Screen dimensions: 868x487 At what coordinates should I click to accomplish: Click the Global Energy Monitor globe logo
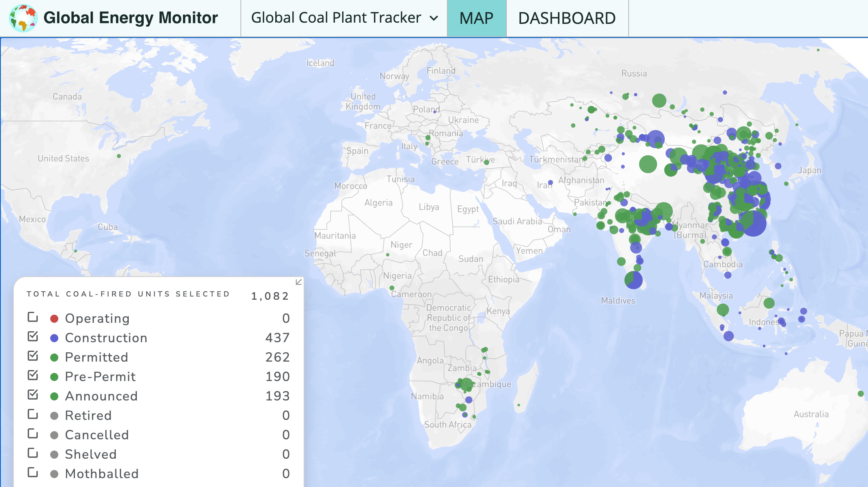click(23, 18)
